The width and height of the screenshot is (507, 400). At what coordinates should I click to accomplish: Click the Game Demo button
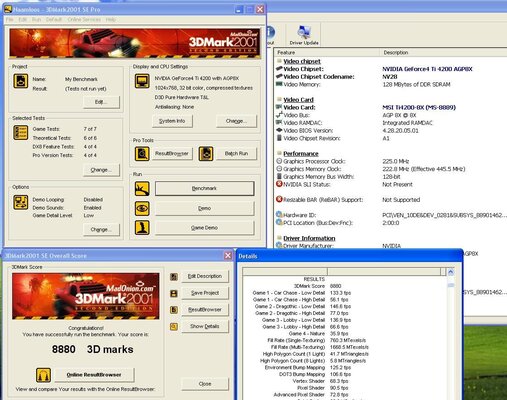click(x=204, y=228)
